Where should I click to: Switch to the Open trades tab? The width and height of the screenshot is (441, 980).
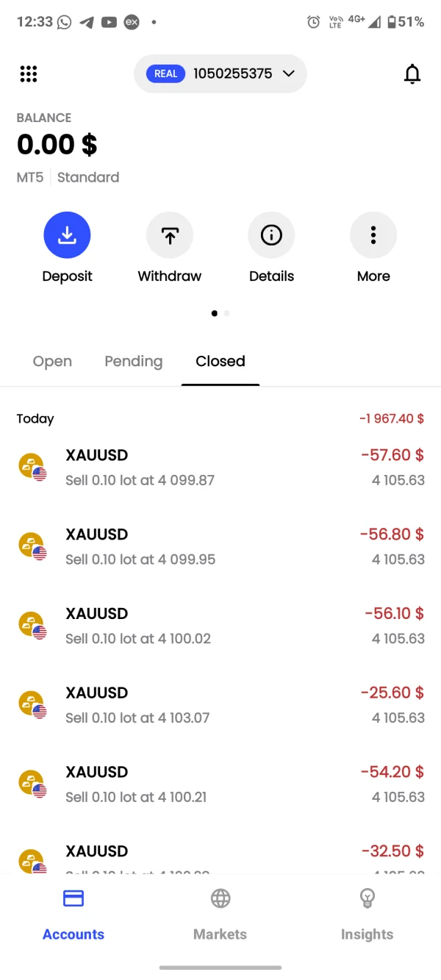52,361
